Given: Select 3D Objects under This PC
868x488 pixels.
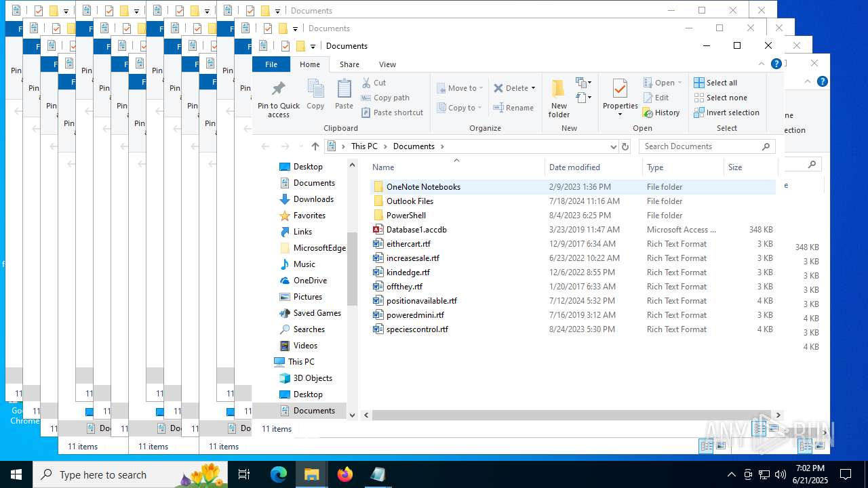Looking at the screenshot, I should click(x=313, y=378).
